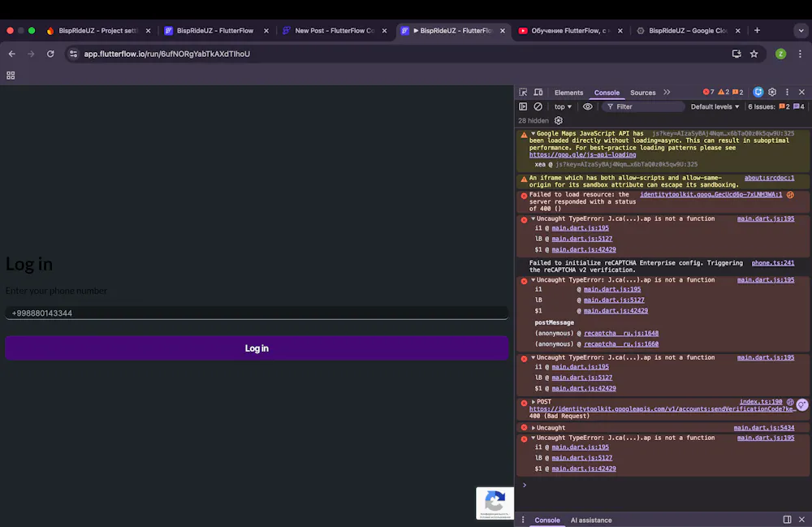Click the install app address bar icon
Screen dimensions: 812x527
(736, 54)
